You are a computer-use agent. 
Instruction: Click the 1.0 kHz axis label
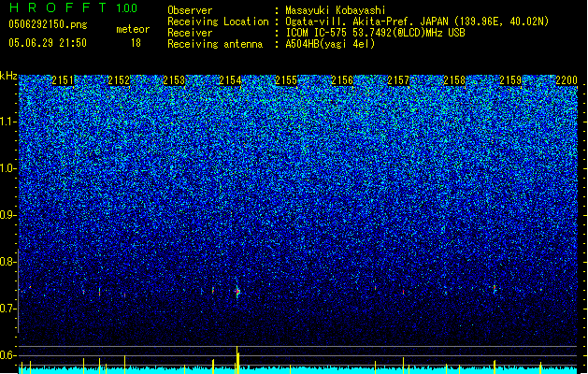click(x=8, y=168)
